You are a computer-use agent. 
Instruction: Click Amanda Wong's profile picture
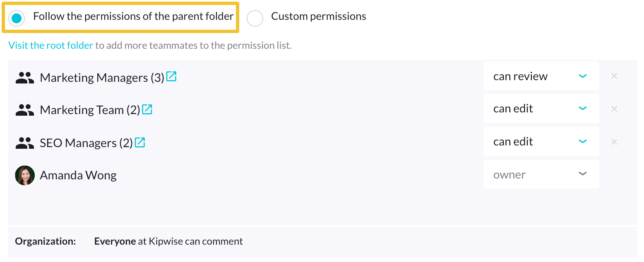[25, 176]
